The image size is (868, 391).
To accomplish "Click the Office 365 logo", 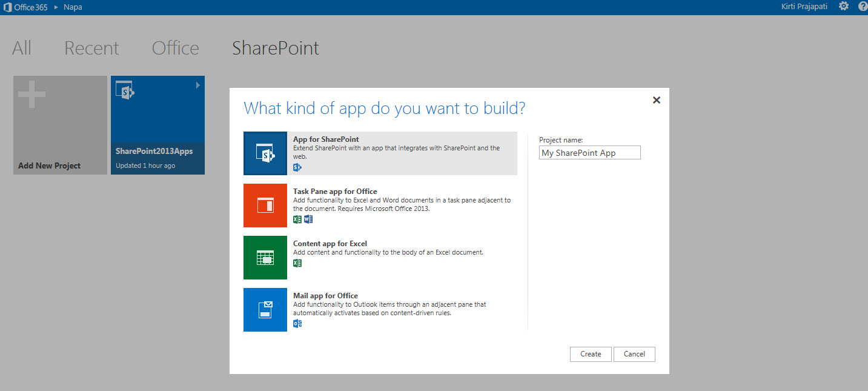I will pyautogui.click(x=25, y=7).
